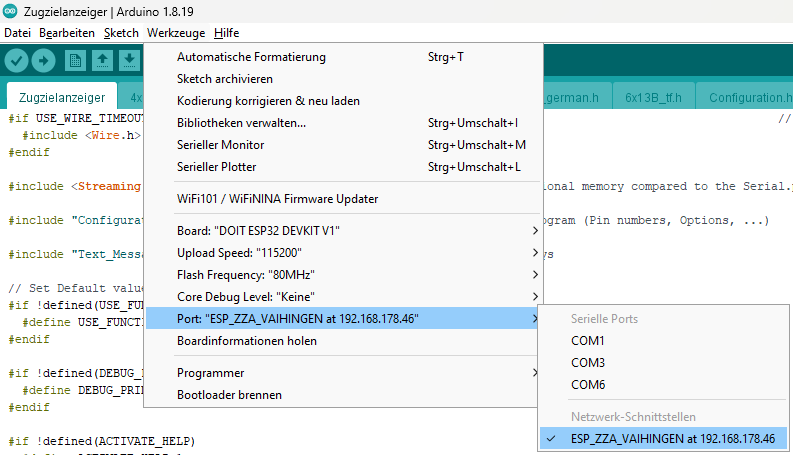Viewport: 793px width, 455px height.
Task: Click the Open sketch arrow-up icon
Action: (102, 61)
